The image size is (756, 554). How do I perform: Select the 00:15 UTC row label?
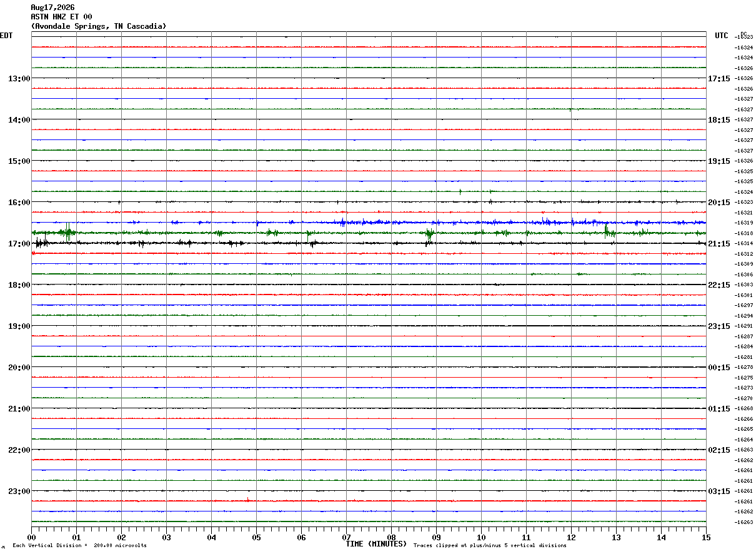click(719, 368)
